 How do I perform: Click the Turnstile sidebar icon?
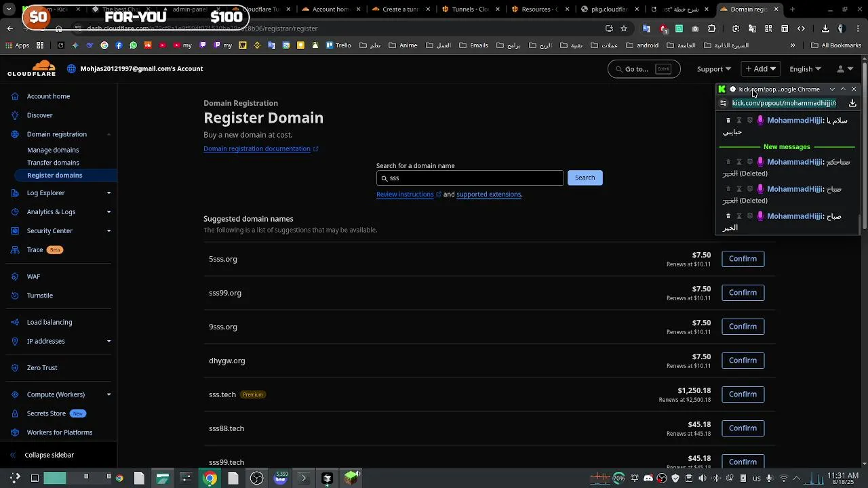pos(15,296)
